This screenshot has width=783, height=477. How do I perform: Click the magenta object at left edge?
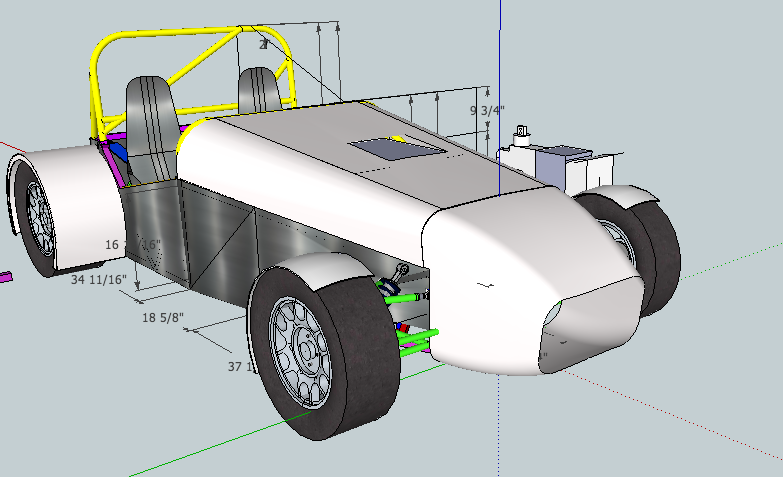(x=4, y=277)
